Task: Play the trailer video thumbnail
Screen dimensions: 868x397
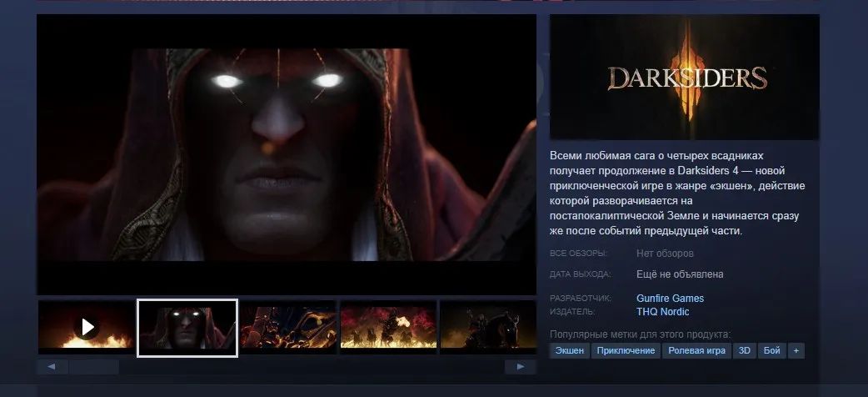Action: (x=86, y=327)
